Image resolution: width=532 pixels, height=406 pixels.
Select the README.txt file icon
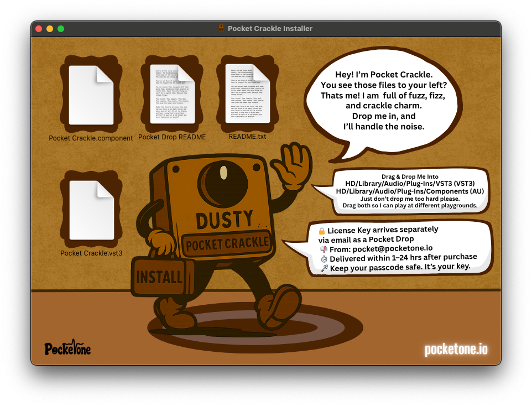tap(247, 93)
